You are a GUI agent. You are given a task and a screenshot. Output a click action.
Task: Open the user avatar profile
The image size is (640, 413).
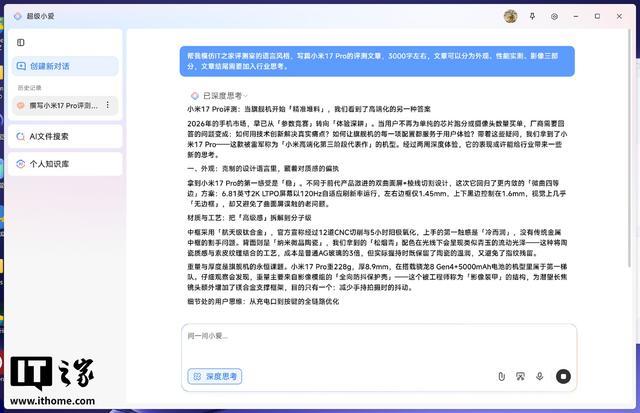pyautogui.click(x=510, y=16)
